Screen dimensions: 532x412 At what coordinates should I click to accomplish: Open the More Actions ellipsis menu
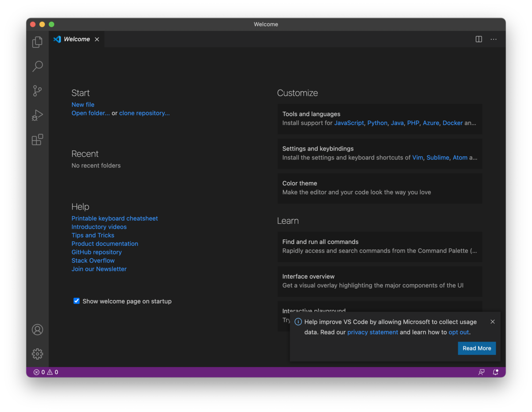click(493, 39)
